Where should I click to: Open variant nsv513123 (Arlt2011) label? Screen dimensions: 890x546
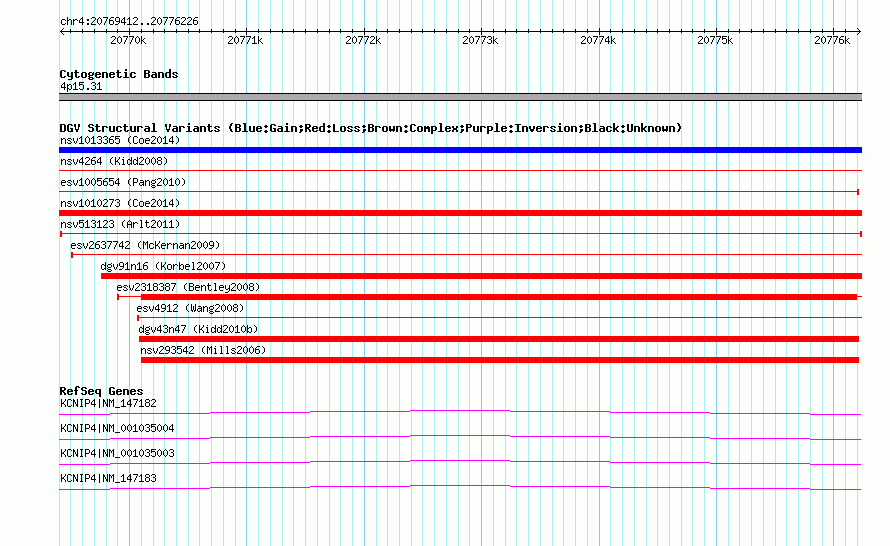point(120,224)
